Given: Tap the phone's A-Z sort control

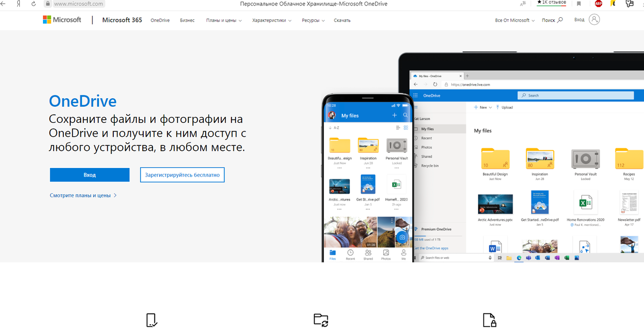Looking at the screenshot, I should coord(334,128).
